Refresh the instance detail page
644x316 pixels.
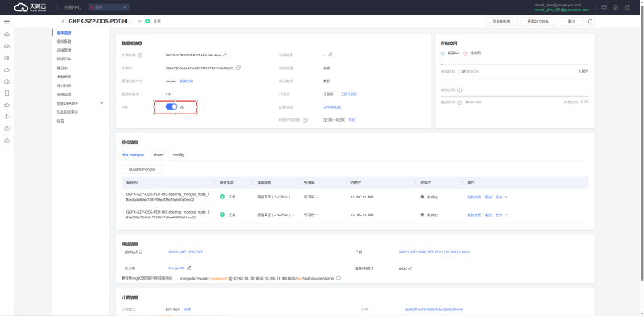pyautogui.click(x=590, y=22)
